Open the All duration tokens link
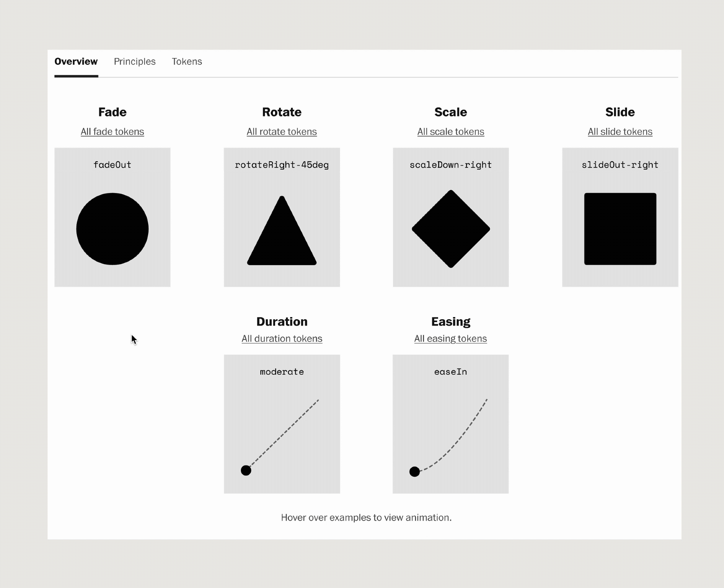This screenshot has height=588, width=724. 282,339
